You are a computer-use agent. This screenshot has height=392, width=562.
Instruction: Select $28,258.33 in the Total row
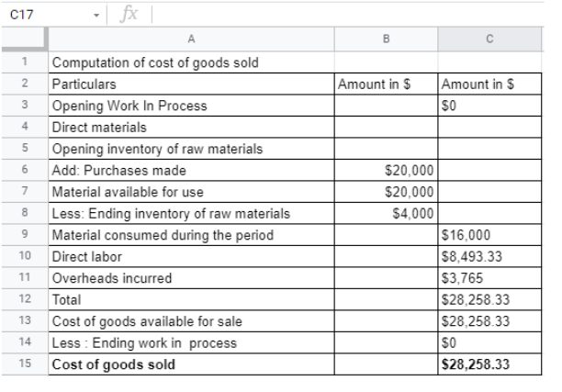[x=489, y=299]
